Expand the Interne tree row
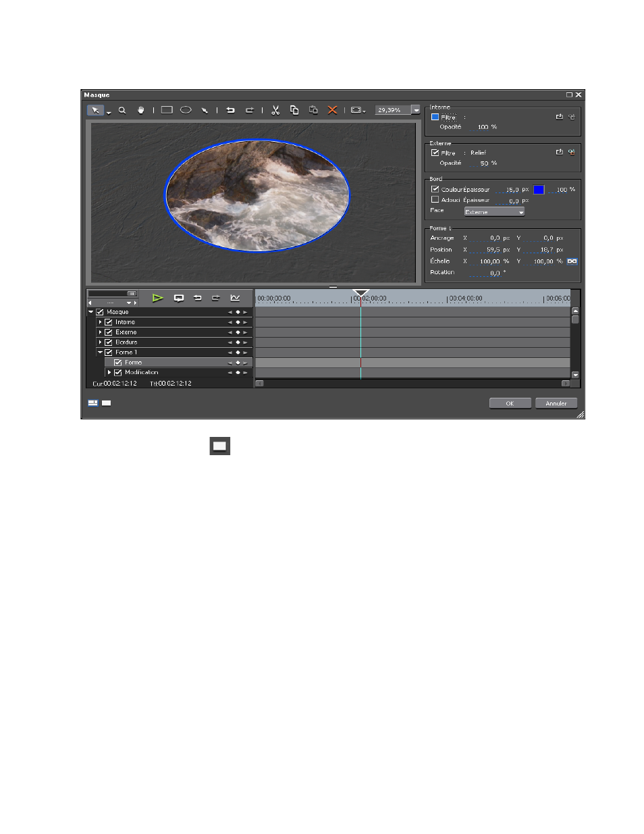Screen dimensions: 644x834 click(x=100, y=322)
